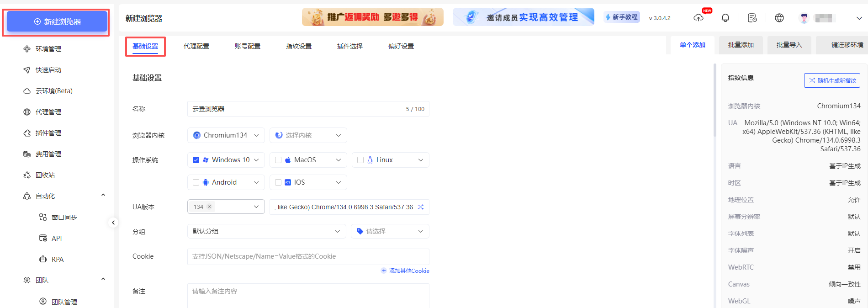Switch to the 指纹设置 tab

click(x=299, y=46)
